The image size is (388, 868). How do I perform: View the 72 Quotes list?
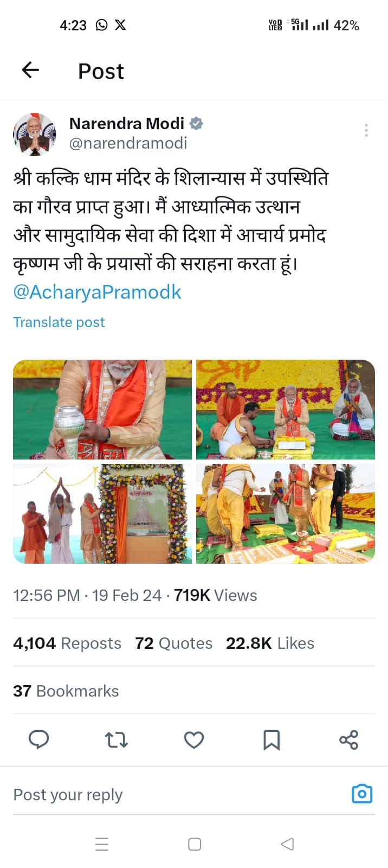173,643
